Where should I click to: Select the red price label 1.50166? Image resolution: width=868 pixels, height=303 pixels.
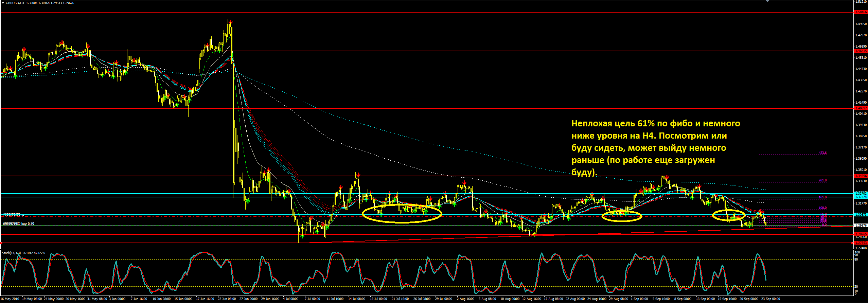(861, 12)
